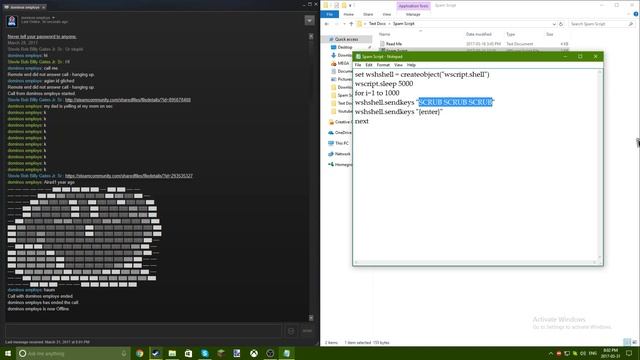The width and height of the screenshot is (640, 360).
Task: Click the Cortana Ask me anything box
Action: pyautogui.click(x=73, y=353)
